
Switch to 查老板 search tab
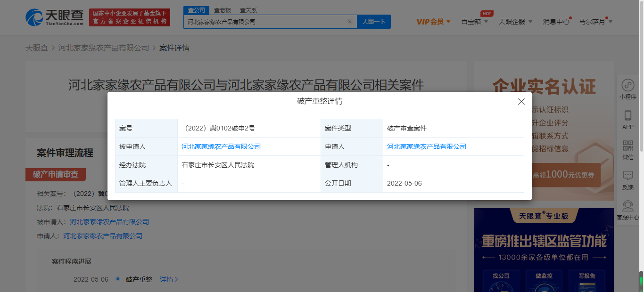pos(222,10)
